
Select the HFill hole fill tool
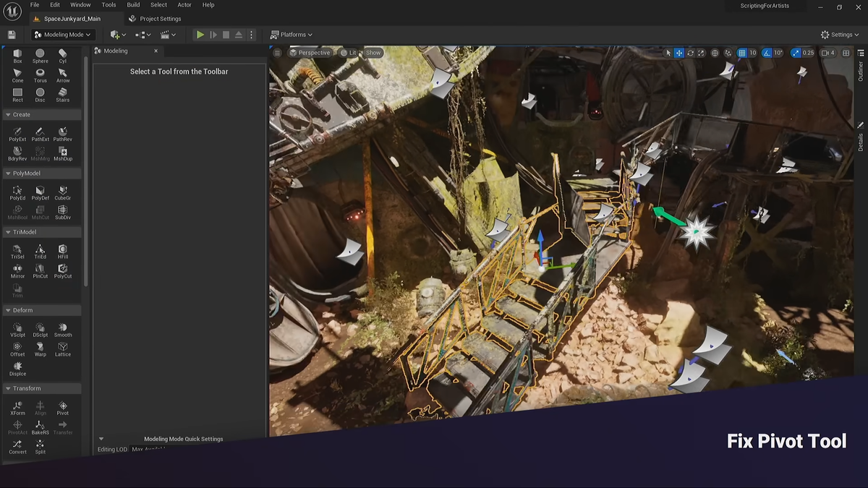click(x=63, y=252)
